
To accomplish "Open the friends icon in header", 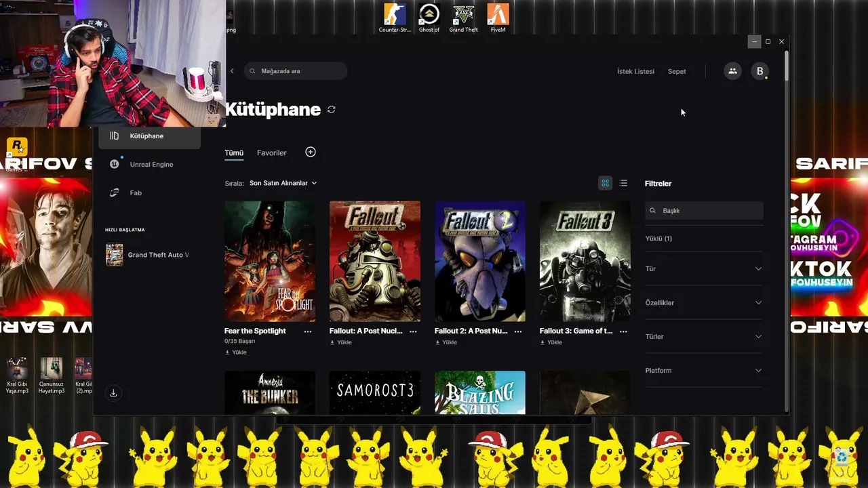I will (732, 70).
